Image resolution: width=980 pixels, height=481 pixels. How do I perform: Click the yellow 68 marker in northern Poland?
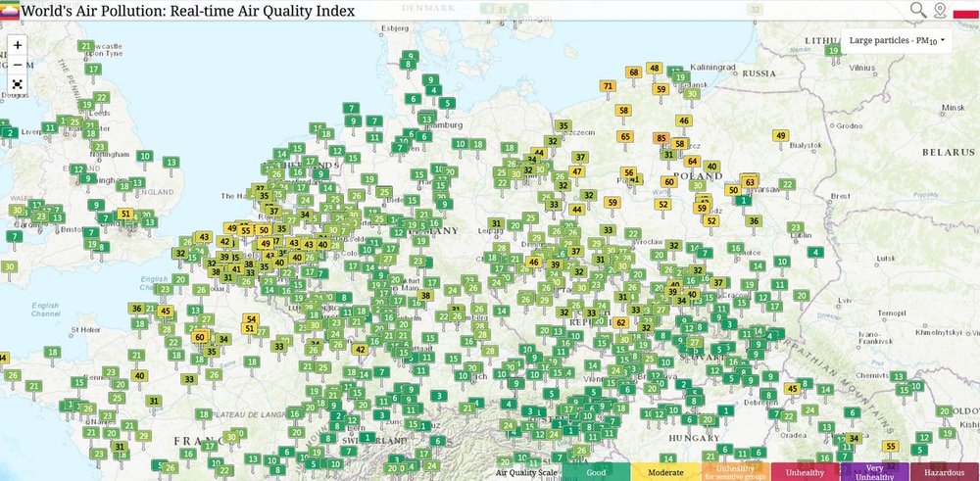pyautogui.click(x=634, y=72)
